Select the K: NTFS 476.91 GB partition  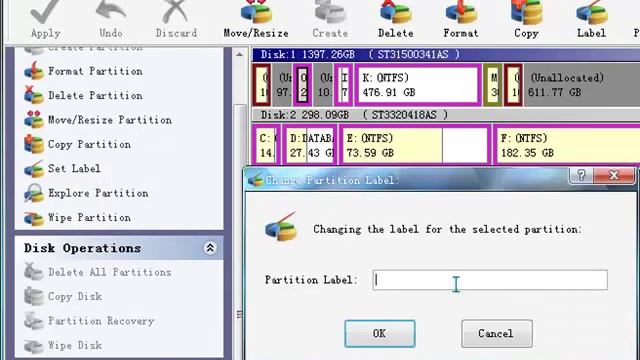pyautogui.click(x=418, y=85)
